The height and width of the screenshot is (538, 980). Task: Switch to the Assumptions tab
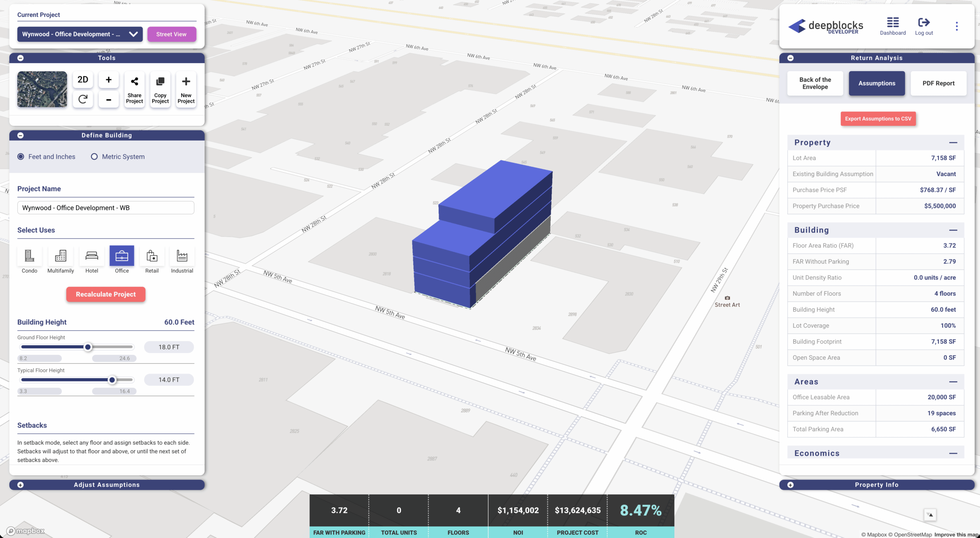coord(876,83)
